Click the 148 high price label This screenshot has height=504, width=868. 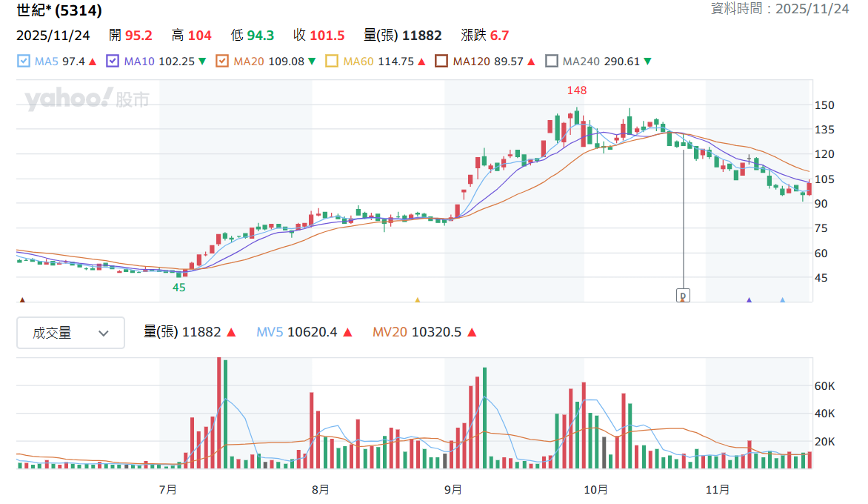point(577,90)
